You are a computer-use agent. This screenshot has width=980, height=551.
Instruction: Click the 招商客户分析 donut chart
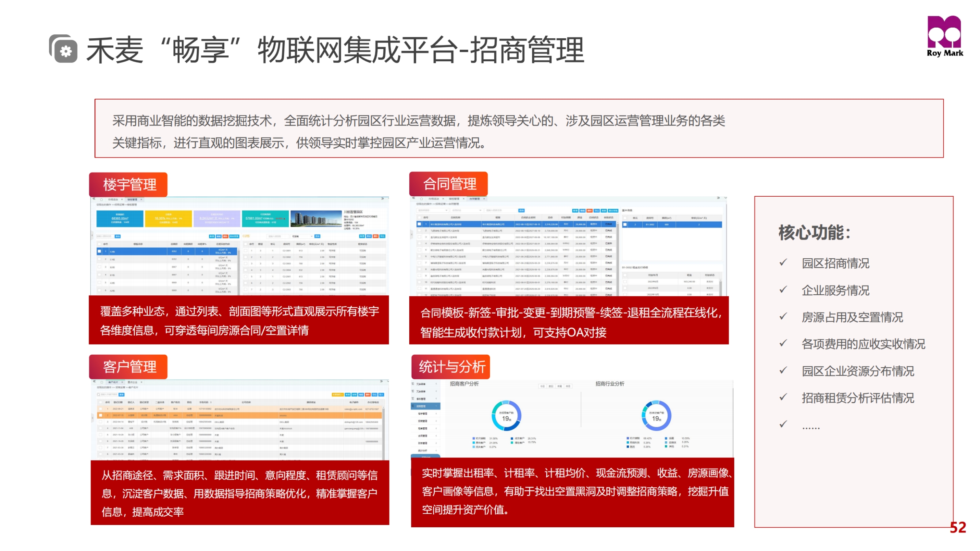pos(506,416)
